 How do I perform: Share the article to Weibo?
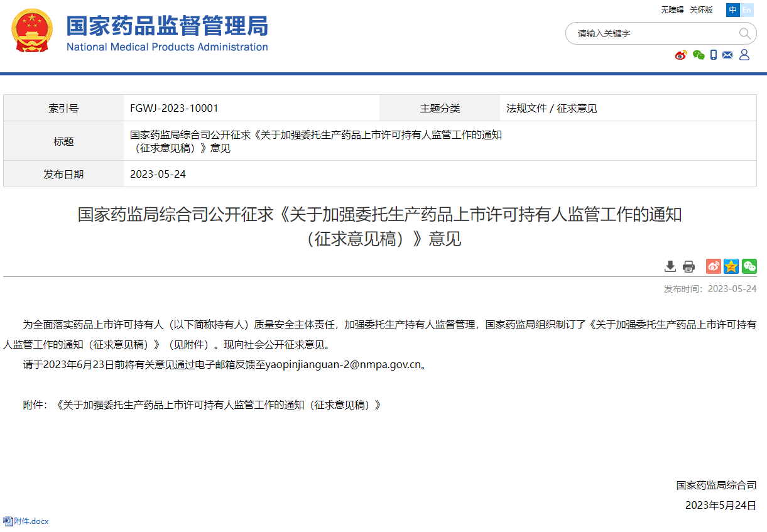tap(713, 266)
